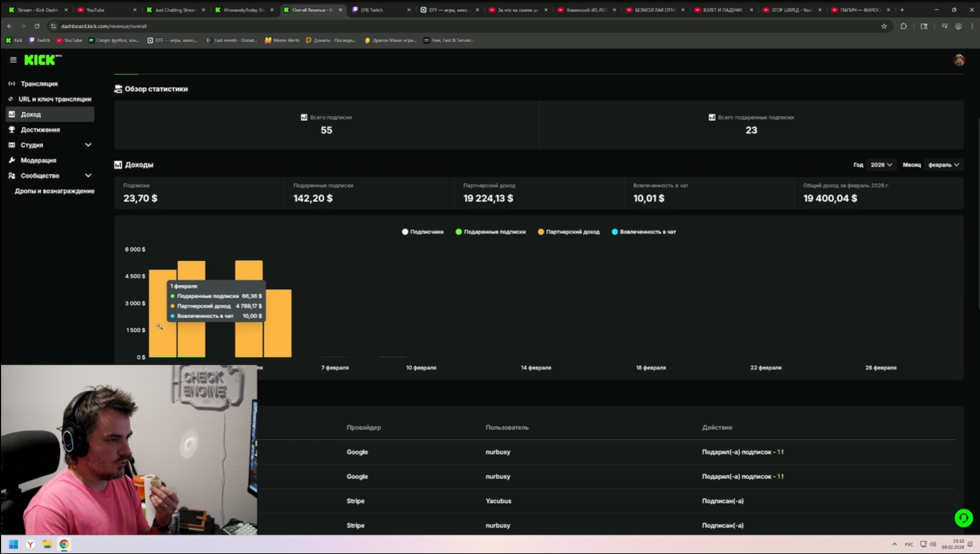This screenshot has width=980, height=554.
Task: Click the green support chat bubble
Action: click(x=963, y=518)
